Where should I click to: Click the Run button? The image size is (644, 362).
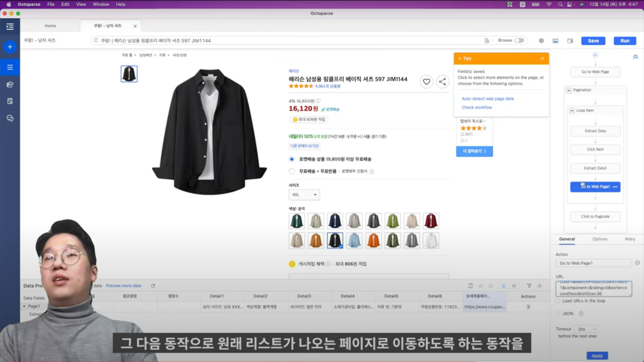[625, 41]
